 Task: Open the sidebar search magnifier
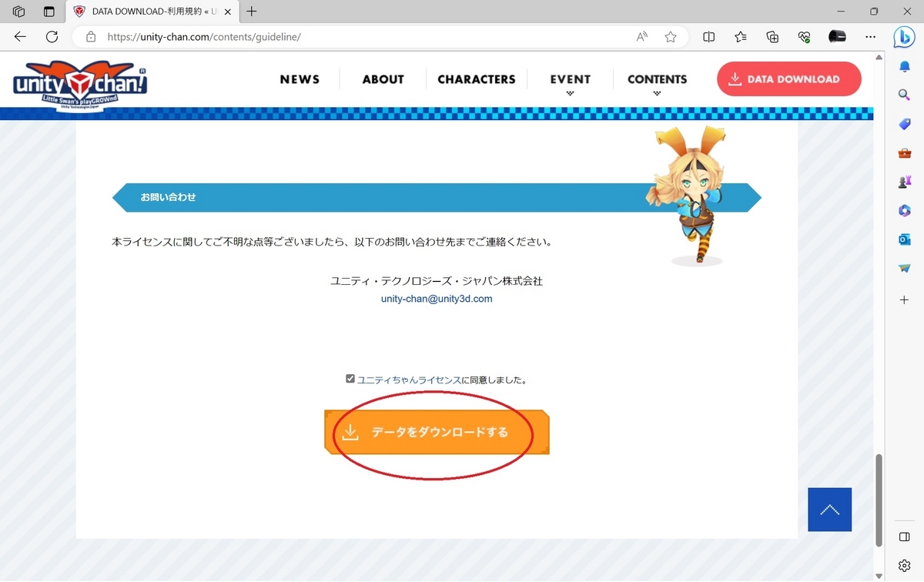pyautogui.click(x=905, y=95)
